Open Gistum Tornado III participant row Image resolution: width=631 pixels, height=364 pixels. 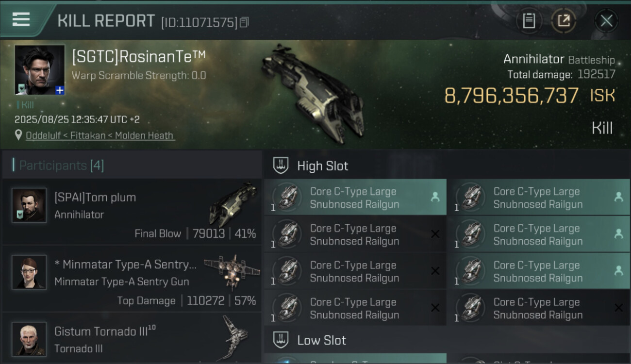coord(131,339)
